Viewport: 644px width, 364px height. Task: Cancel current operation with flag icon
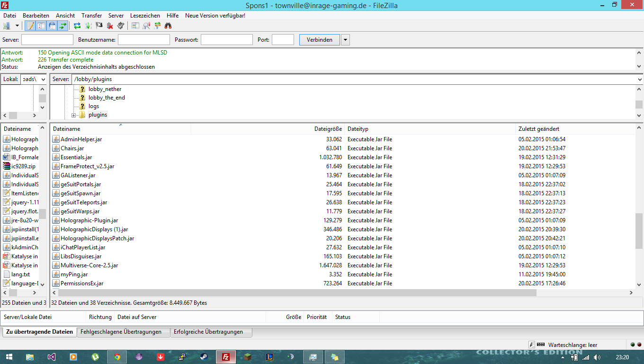point(99,26)
